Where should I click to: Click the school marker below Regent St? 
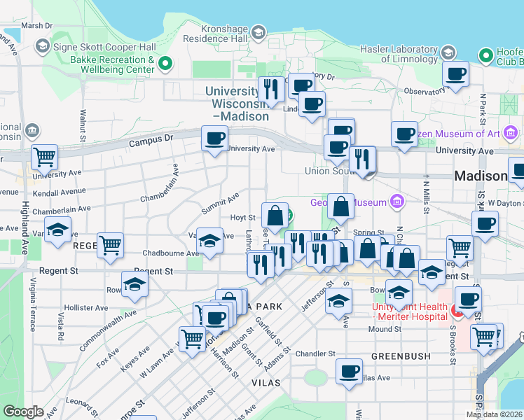[x=135, y=283]
